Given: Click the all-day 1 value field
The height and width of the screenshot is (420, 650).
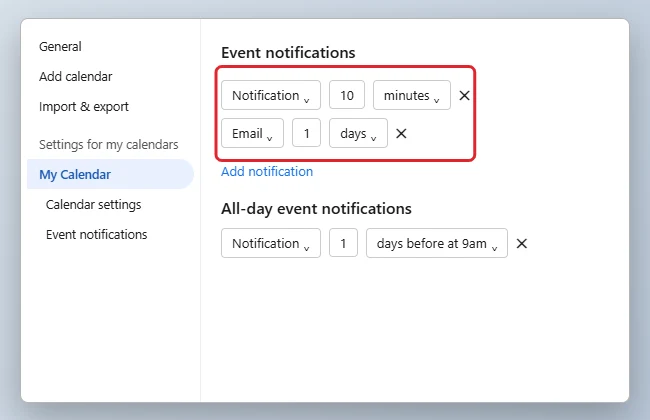Looking at the screenshot, I should (x=343, y=243).
